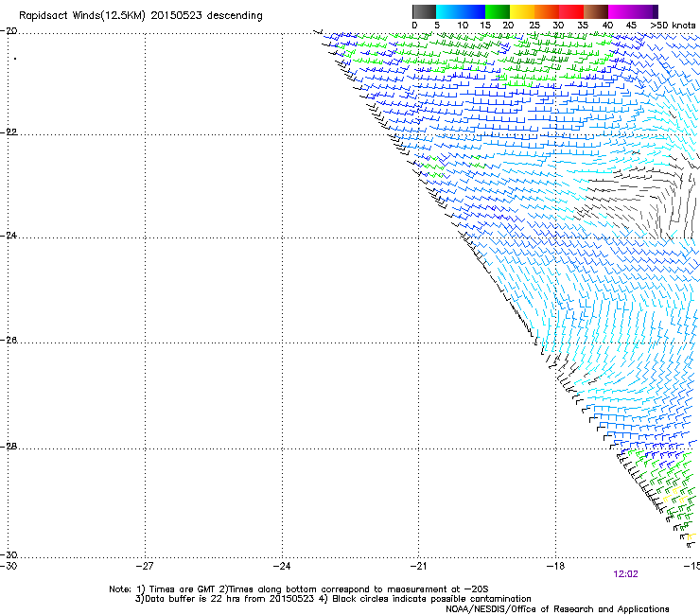Click the longitude label '-18' on bottom axis
Image resolution: width=700 pixels, height=615 pixels.
[555, 567]
